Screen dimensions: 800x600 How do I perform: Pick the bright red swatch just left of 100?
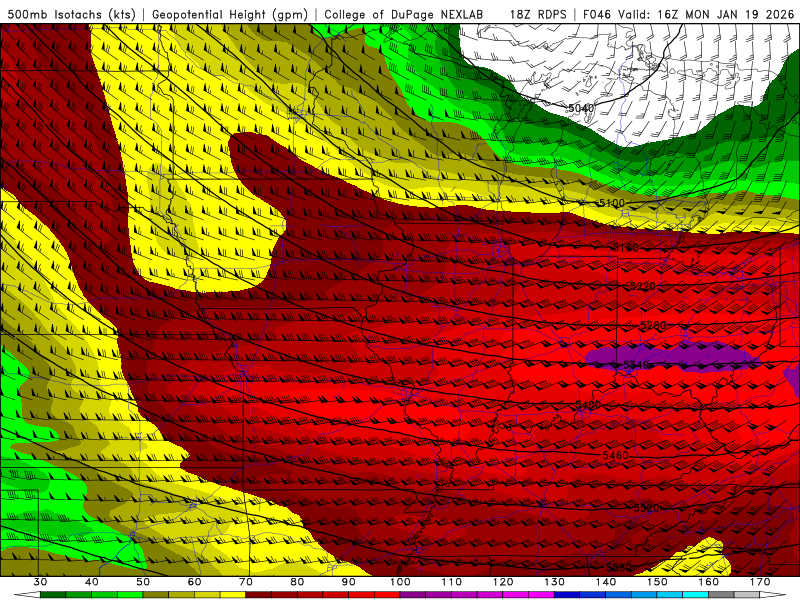[x=387, y=595]
